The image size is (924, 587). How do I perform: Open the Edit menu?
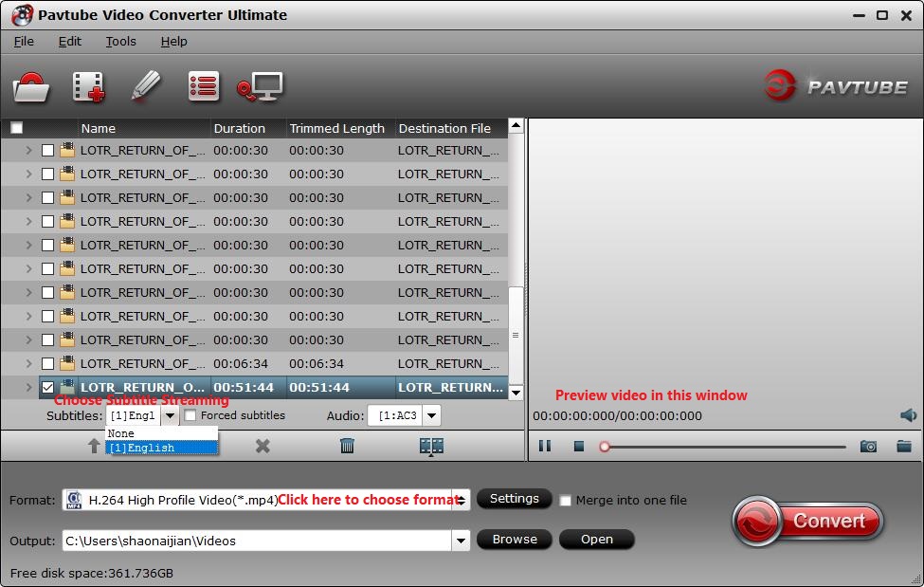pyautogui.click(x=69, y=42)
